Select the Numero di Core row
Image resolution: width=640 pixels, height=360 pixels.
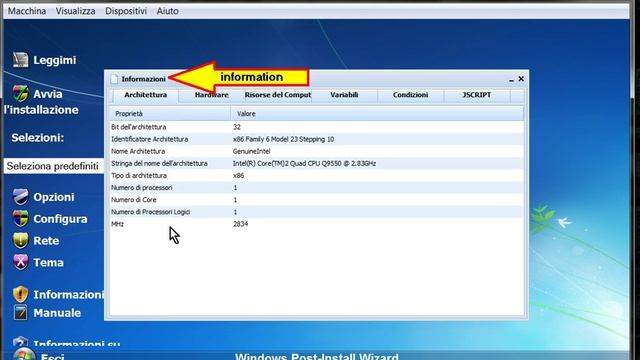coord(316,200)
